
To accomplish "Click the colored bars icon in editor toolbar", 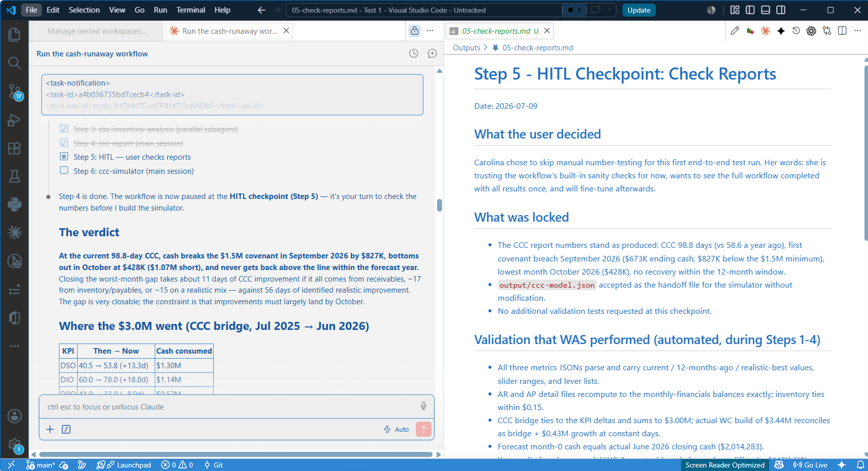I will pos(750,31).
